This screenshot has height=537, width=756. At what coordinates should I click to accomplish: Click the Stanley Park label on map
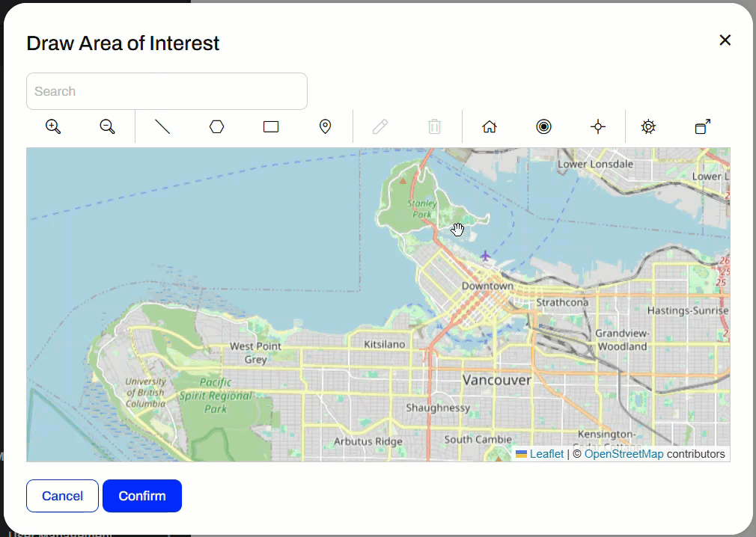pos(421,209)
